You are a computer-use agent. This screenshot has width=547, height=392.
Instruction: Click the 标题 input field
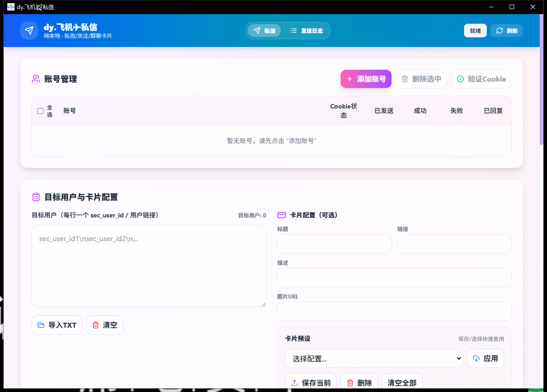point(335,244)
